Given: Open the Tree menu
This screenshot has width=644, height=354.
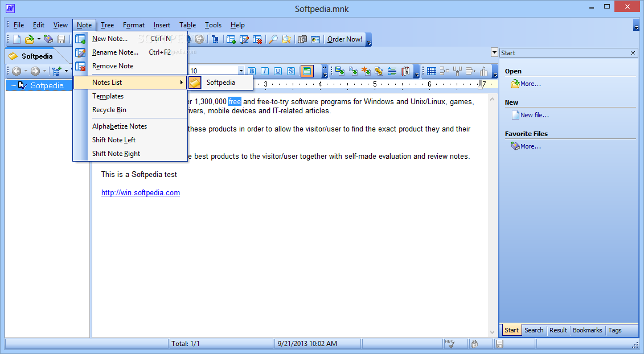Looking at the screenshot, I should click(x=107, y=25).
